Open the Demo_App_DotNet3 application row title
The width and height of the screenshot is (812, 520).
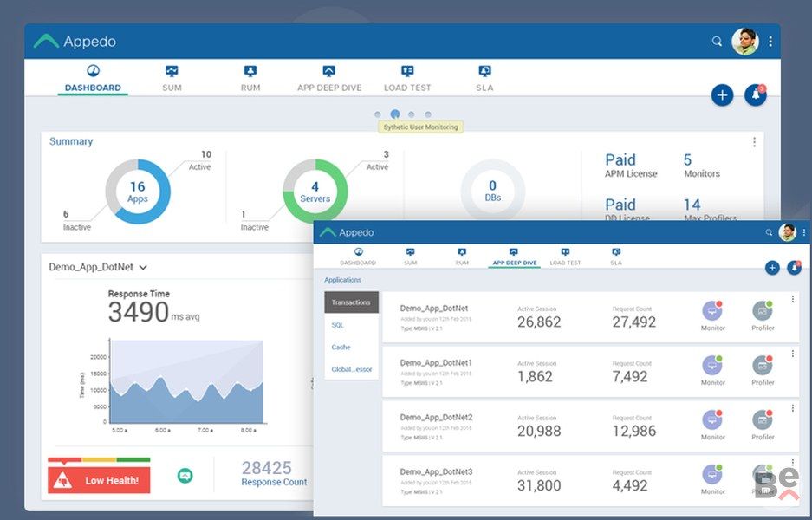(x=436, y=471)
